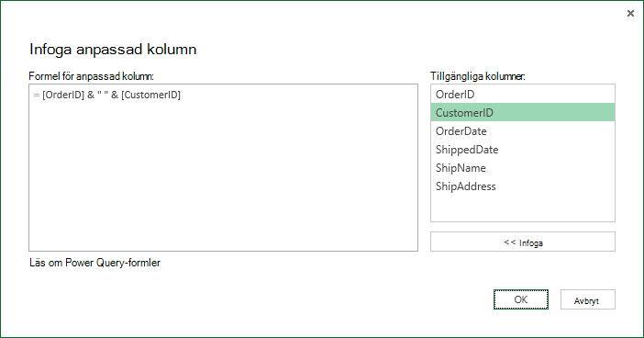
Task: Click the quoted space string in formula
Action: (103, 95)
